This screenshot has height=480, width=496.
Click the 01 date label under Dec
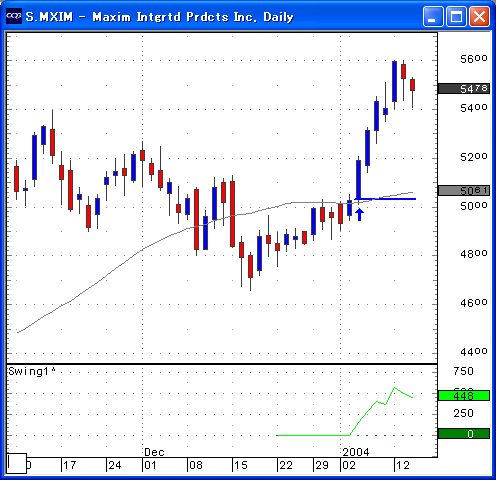pyautogui.click(x=150, y=465)
